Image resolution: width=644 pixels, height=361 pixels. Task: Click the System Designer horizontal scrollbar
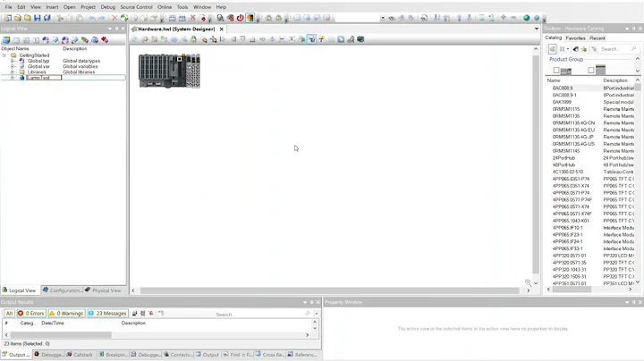coord(330,290)
